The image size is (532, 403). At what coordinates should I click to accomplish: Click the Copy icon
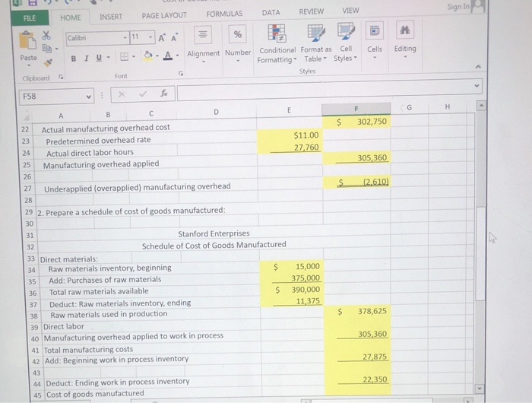[x=46, y=49]
